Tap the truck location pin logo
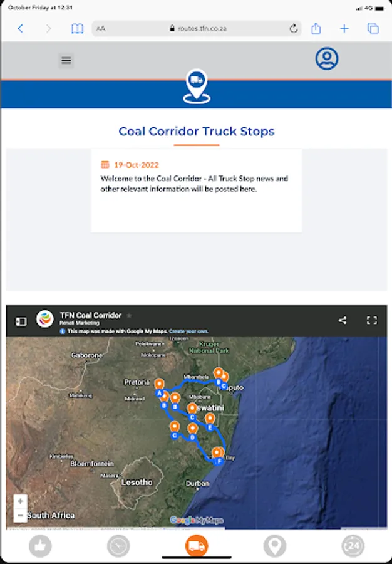The image size is (392, 564). 197,86
